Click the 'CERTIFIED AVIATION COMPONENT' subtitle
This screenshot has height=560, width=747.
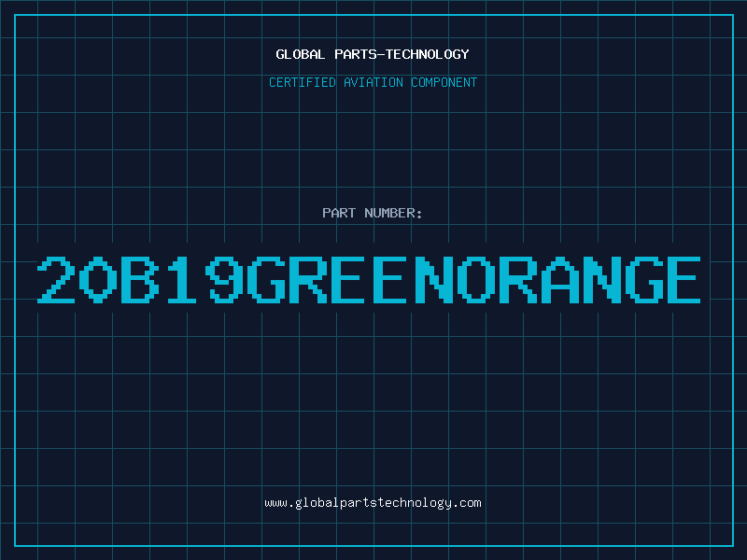point(373,82)
